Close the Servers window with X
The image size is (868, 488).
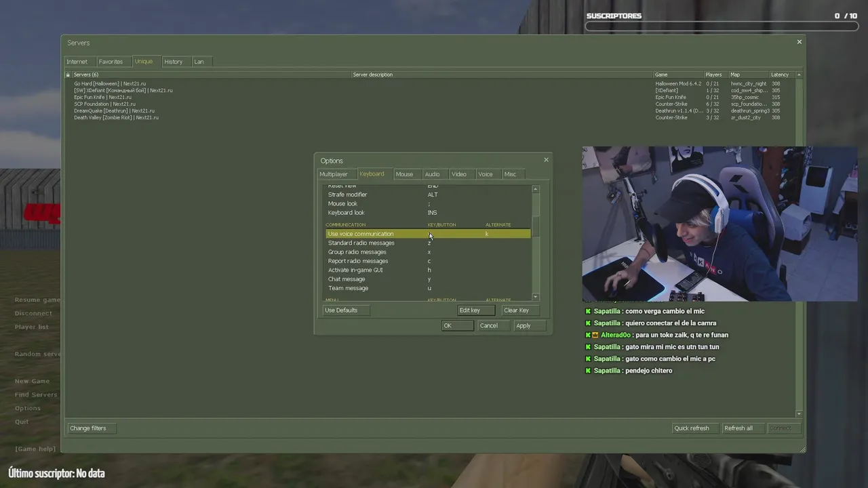pyautogui.click(x=799, y=42)
